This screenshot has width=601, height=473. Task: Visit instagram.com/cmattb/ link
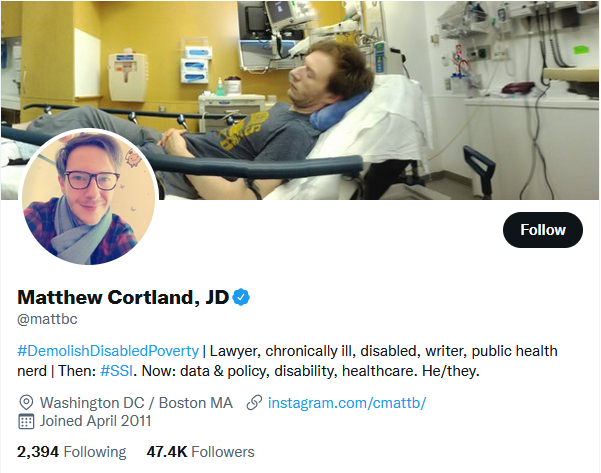347,403
